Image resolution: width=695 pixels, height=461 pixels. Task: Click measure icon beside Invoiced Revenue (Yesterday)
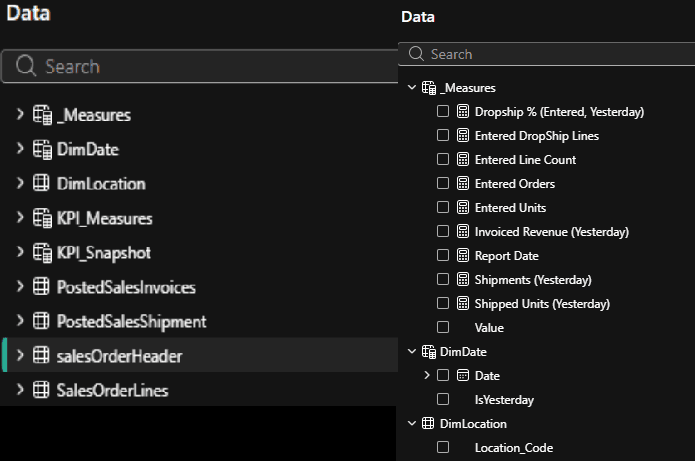tap(463, 231)
